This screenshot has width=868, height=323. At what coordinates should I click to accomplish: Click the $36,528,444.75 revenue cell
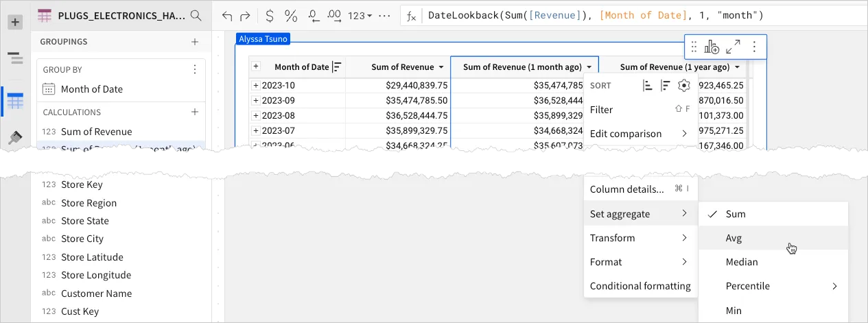coord(398,115)
